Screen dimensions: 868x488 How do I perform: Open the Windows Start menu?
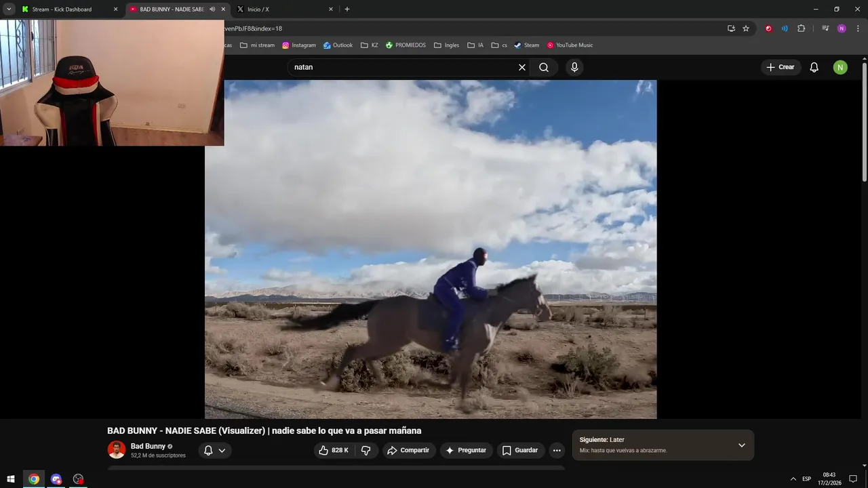click(11, 479)
